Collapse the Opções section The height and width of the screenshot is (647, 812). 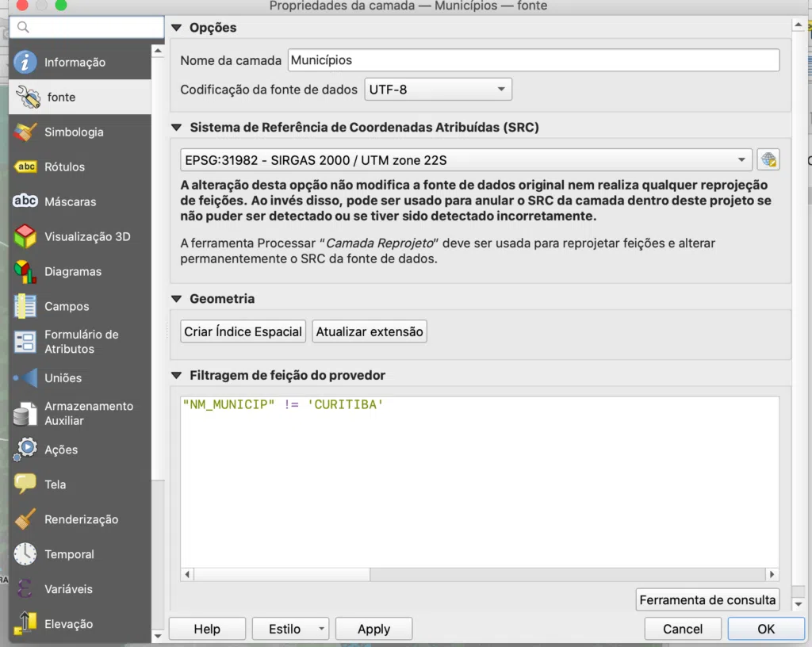tap(177, 28)
